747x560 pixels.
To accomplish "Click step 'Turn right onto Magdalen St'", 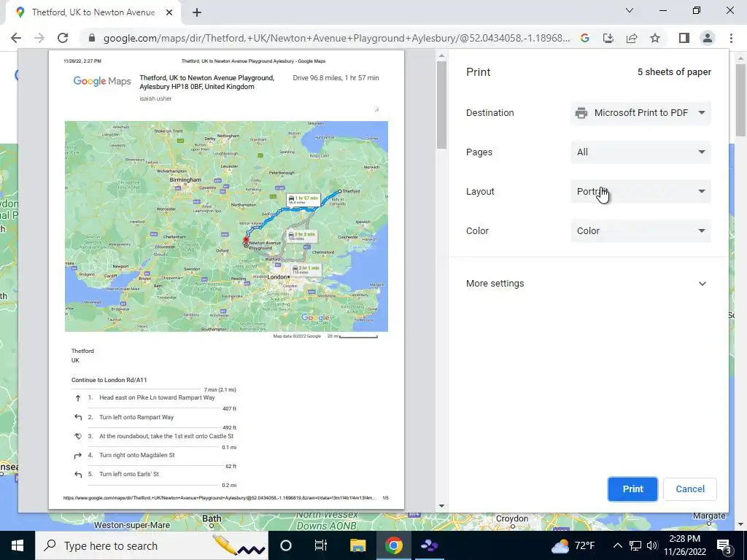I will tap(136, 455).
